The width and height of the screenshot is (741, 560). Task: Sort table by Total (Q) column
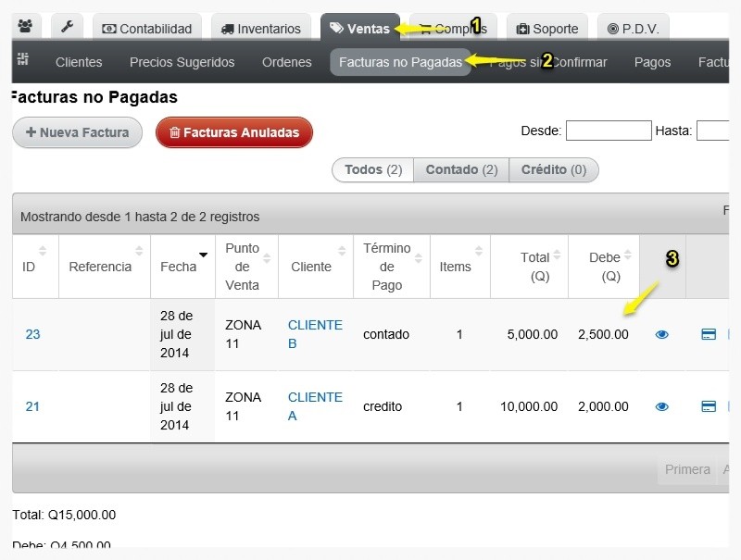click(529, 267)
